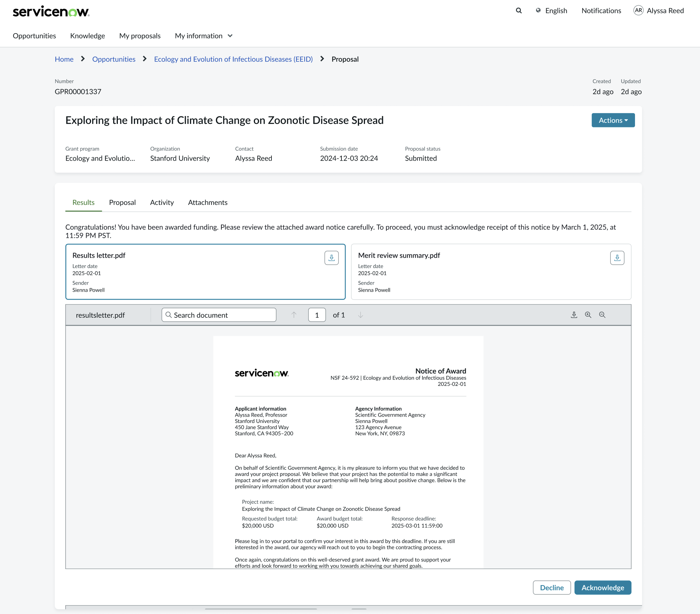Zoom out on the PDF document
This screenshot has width=700, height=614.
tap(602, 315)
